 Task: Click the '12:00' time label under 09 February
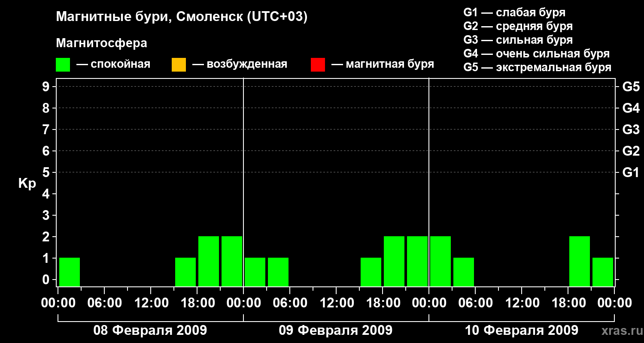[x=336, y=303]
